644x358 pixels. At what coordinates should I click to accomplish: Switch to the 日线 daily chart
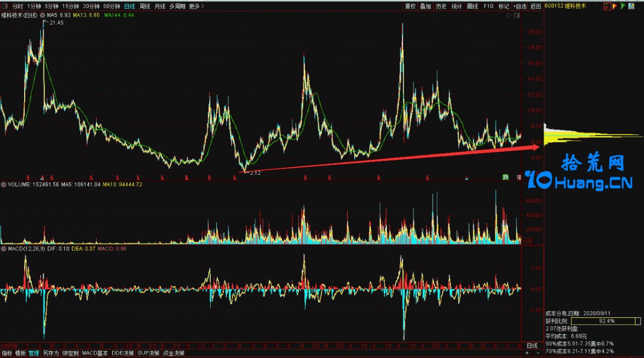click(129, 6)
